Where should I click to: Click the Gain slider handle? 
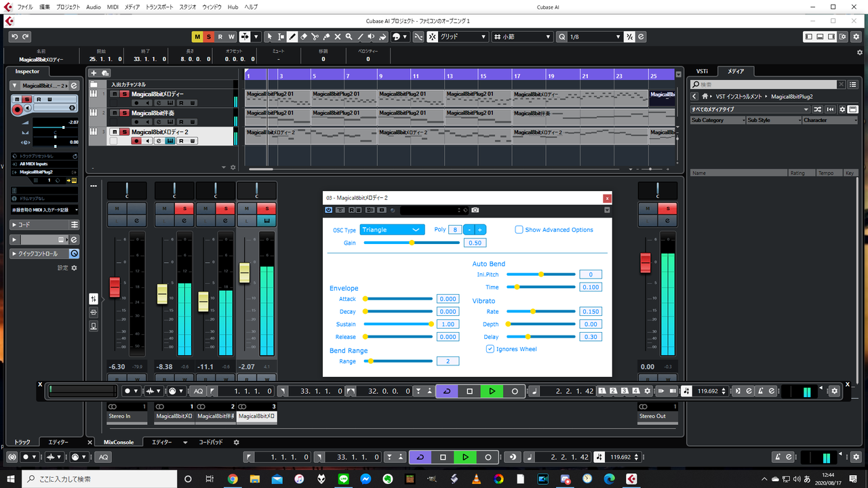[x=412, y=243]
